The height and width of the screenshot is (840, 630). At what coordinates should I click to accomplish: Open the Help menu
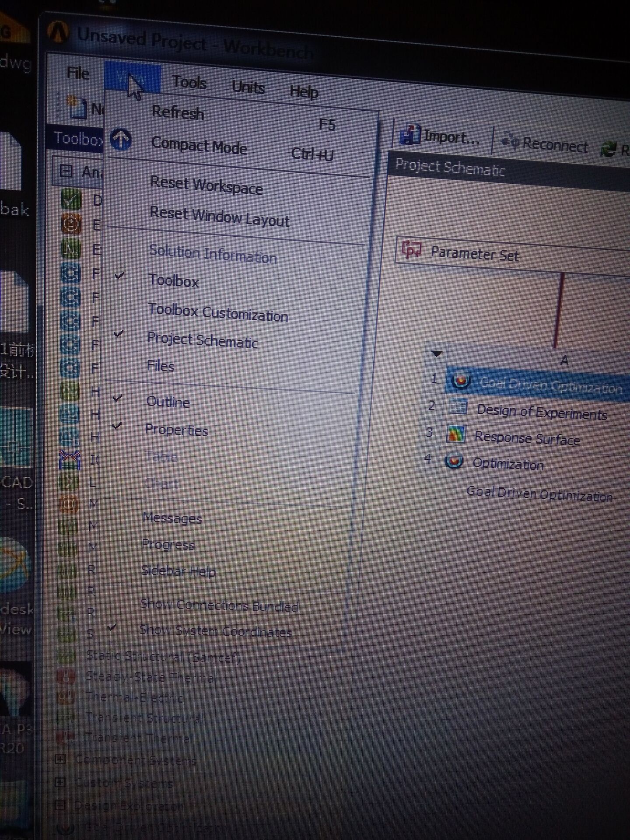(x=304, y=92)
